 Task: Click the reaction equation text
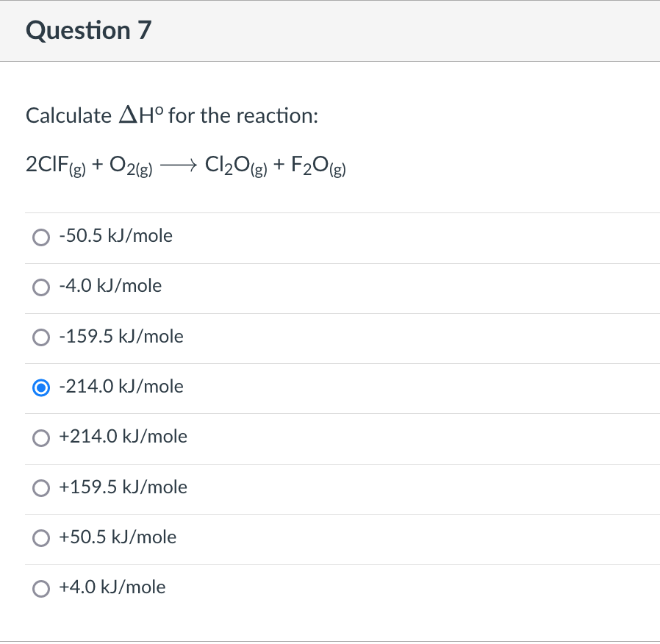coord(185,165)
